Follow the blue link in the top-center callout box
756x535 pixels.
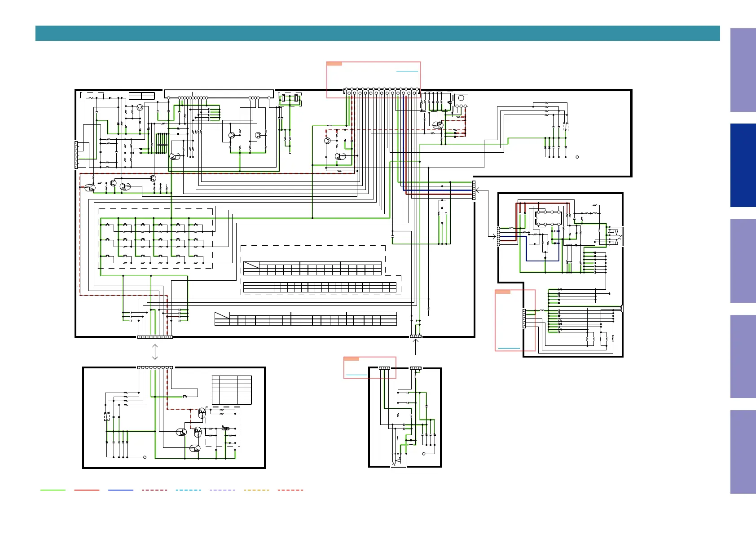click(x=407, y=71)
